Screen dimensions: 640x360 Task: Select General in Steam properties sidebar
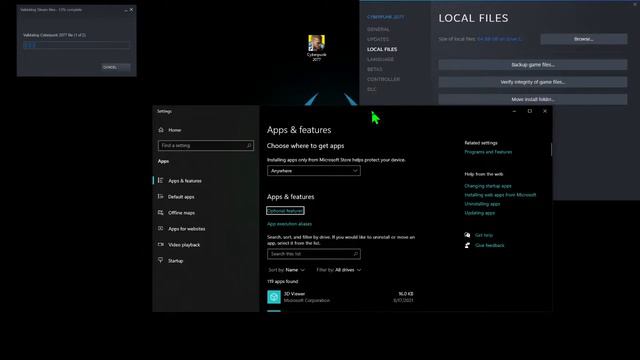pos(378,29)
